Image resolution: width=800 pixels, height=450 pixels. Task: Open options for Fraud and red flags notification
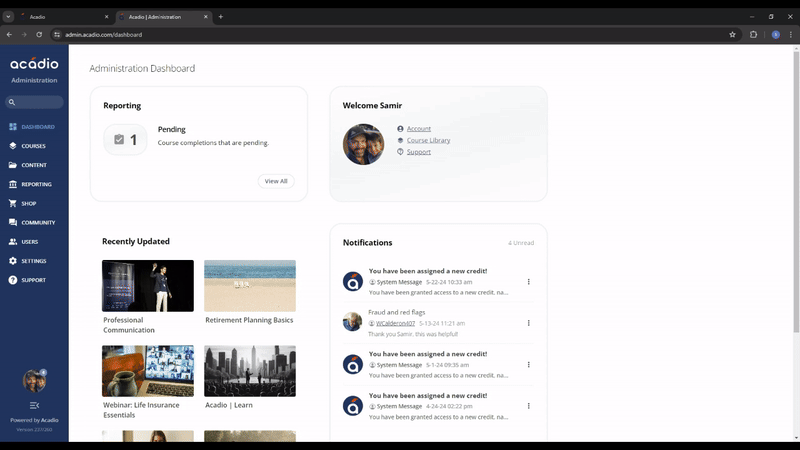[529, 323]
